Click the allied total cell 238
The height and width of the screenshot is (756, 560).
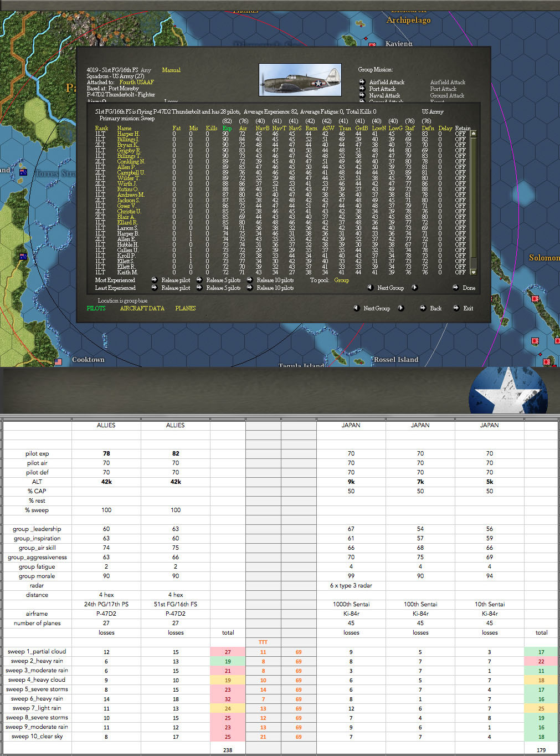click(228, 750)
